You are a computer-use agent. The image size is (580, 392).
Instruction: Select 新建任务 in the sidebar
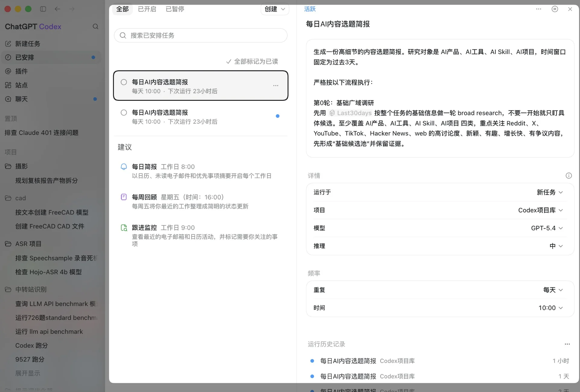click(x=51, y=44)
